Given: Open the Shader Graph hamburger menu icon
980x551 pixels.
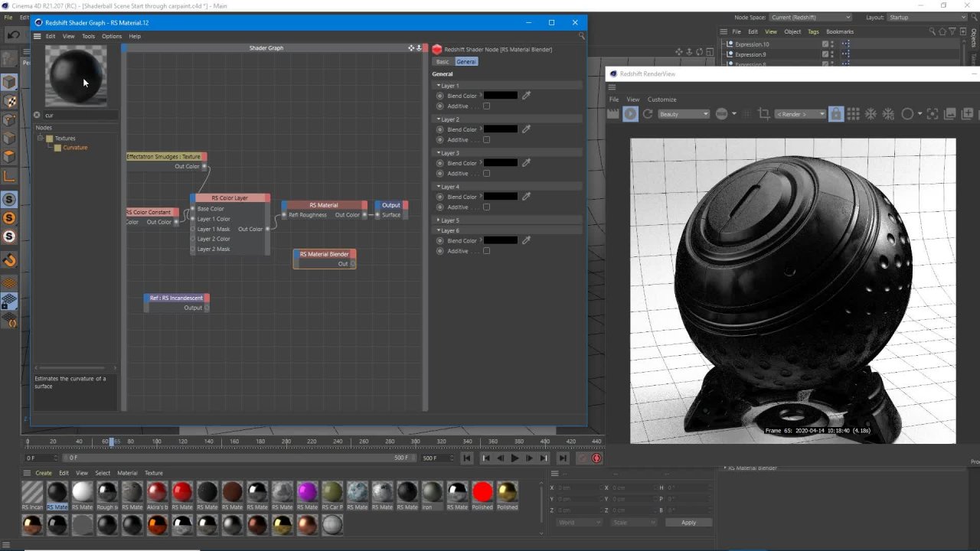Looking at the screenshot, I should (x=37, y=36).
